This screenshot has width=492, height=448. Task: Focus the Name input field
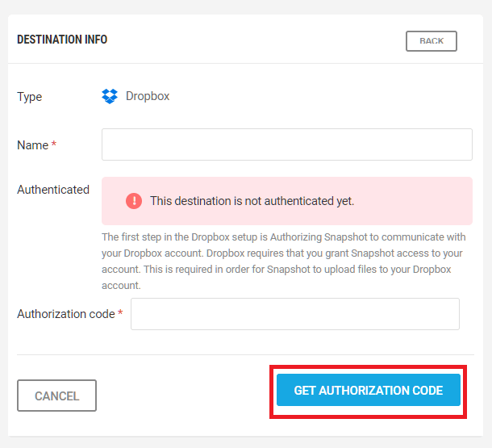click(x=286, y=144)
